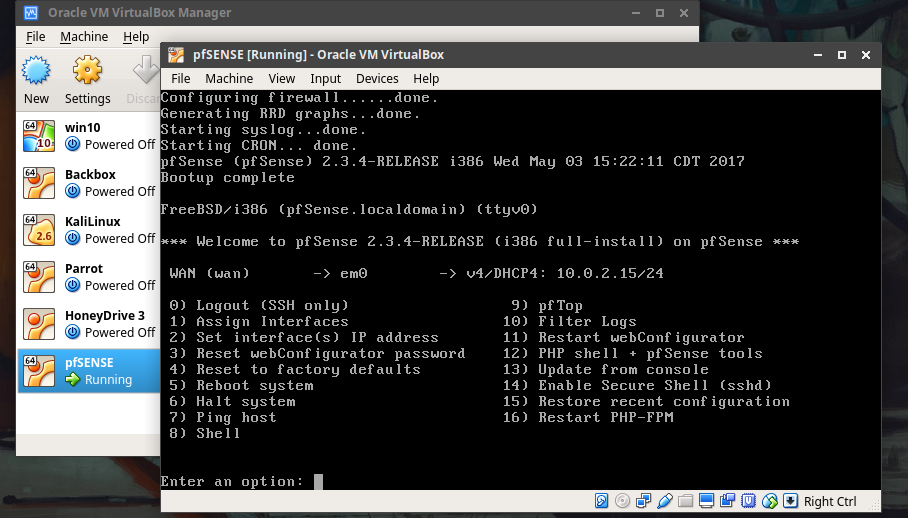Click '13) Update from console' line
This screenshot has width=908, height=518.
606,369
